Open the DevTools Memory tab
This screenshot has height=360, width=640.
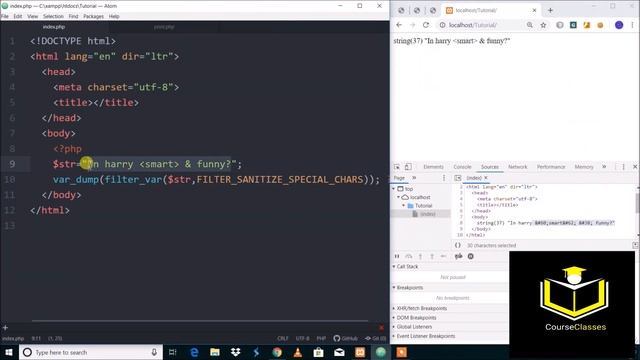(x=584, y=167)
